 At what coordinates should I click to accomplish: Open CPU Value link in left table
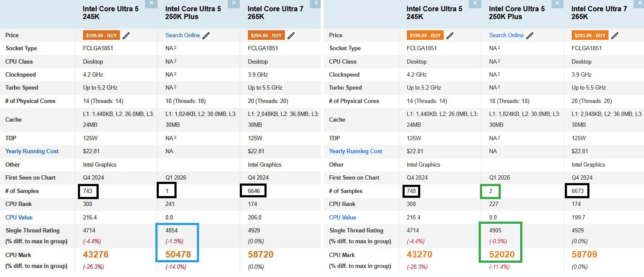click(x=19, y=218)
